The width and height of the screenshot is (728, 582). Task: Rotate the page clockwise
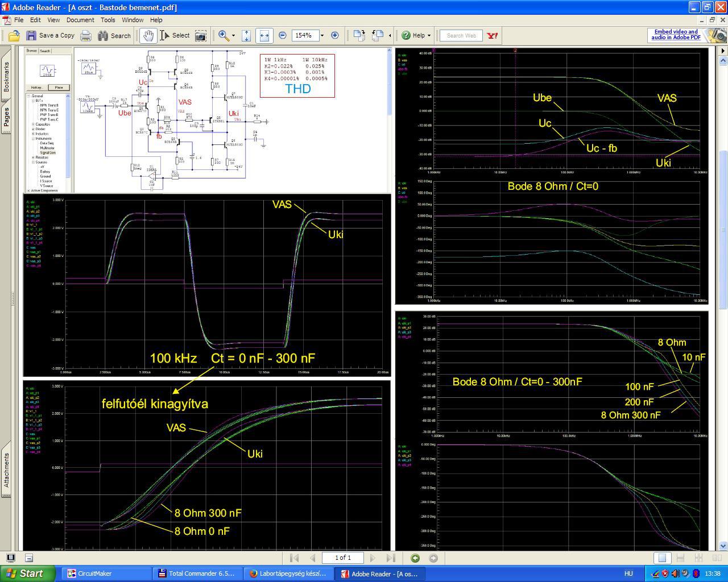pos(359,35)
